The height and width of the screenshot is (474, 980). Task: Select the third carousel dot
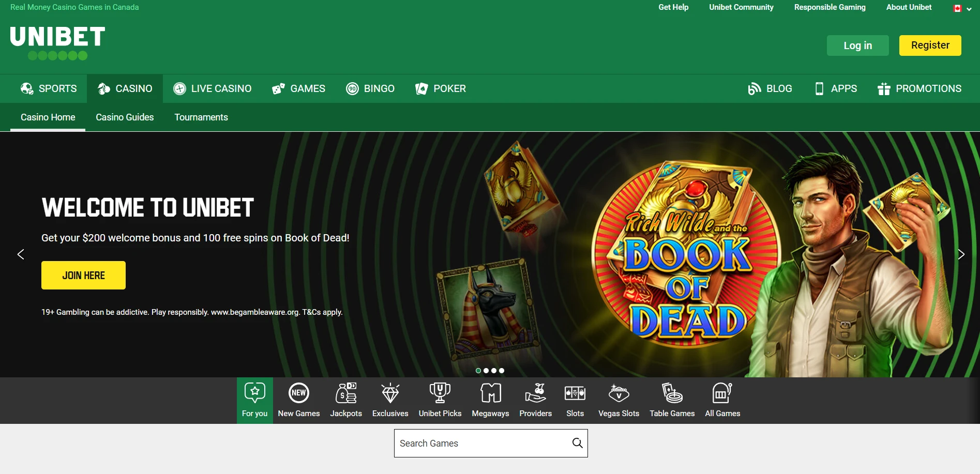tap(494, 371)
